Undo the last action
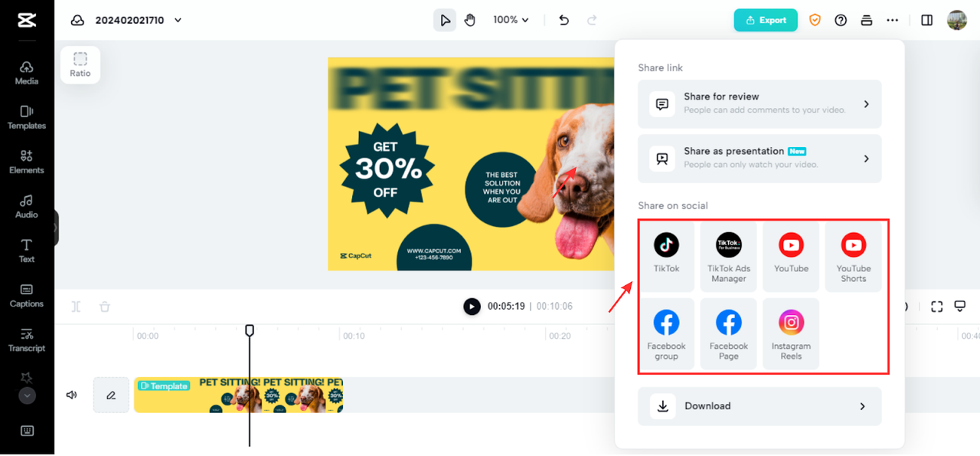The height and width of the screenshot is (456, 980). click(564, 20)
